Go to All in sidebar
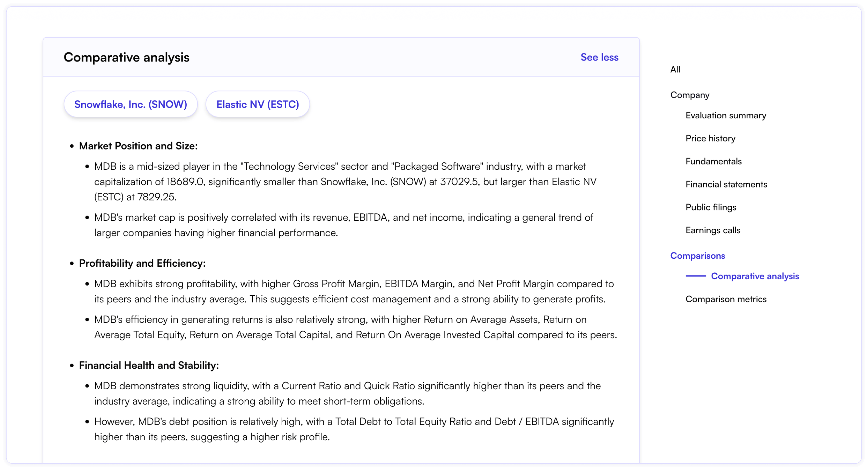Image resolution: width=868 pixels, height=470 pixels. 675,69
